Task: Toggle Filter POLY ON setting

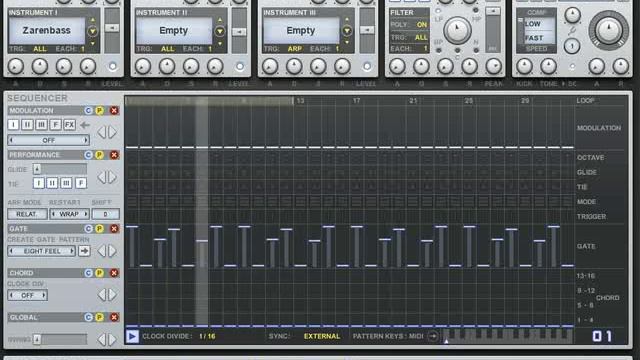Action: [422, 24]
